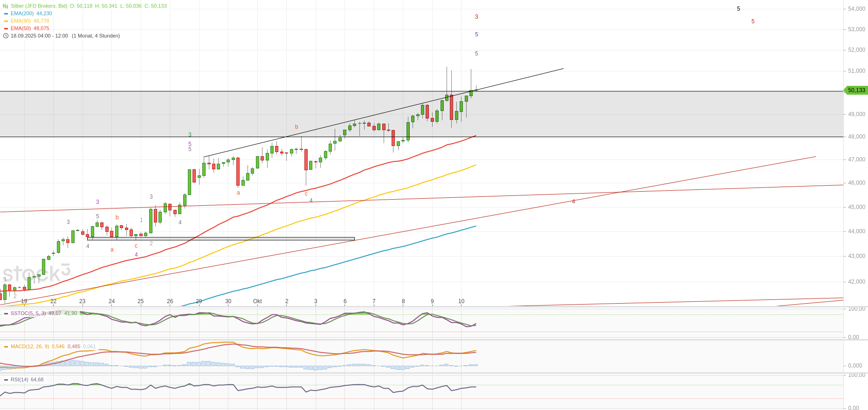
Task: Click the yellow EMA(90) legend marker
Action: pyautogui.click(x=6, y=21)
